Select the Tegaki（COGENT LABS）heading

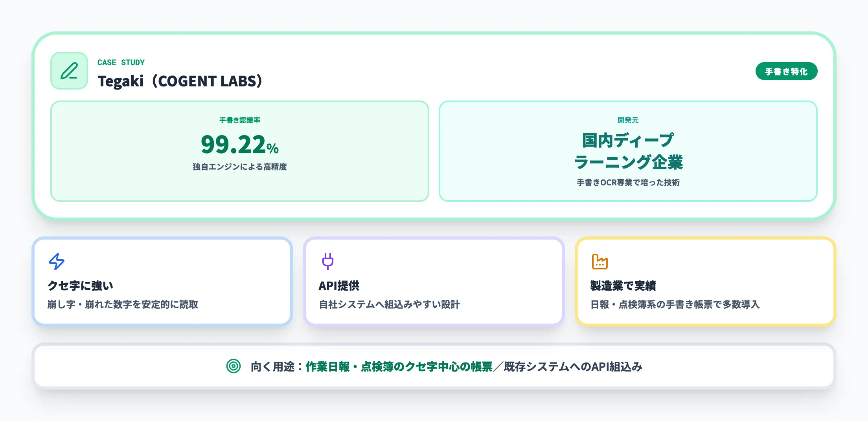pyautogui.click(x=180, y=82)
